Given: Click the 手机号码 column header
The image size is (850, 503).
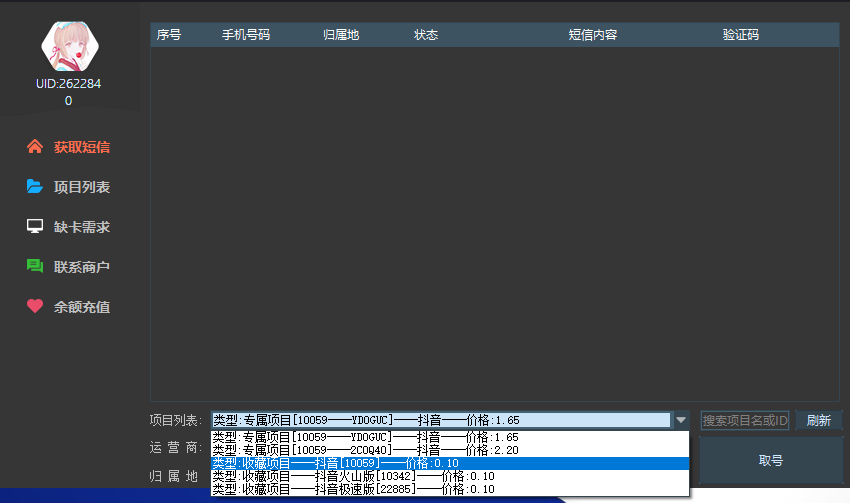Looking at the screenshot, I should coord(246,35).
